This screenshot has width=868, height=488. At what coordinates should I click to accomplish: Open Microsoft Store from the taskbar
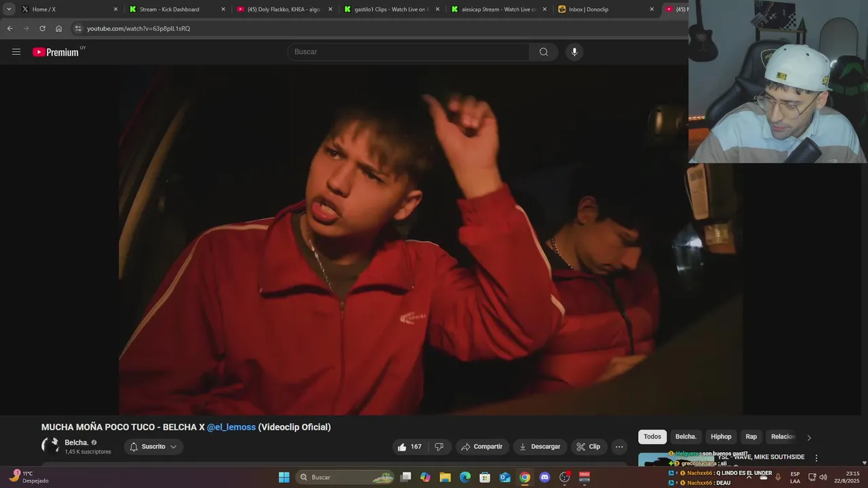pyautogui.click(x=485, y=477)
